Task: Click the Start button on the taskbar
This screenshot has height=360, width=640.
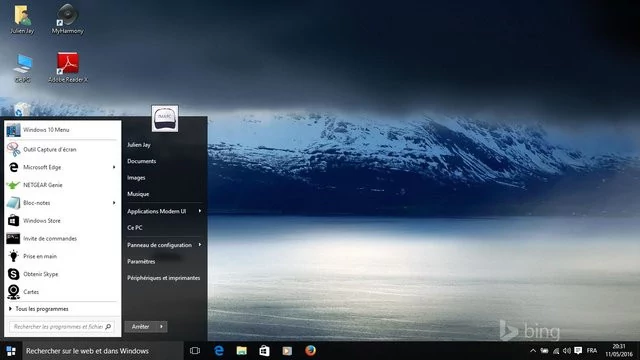Action: point(11,351)
